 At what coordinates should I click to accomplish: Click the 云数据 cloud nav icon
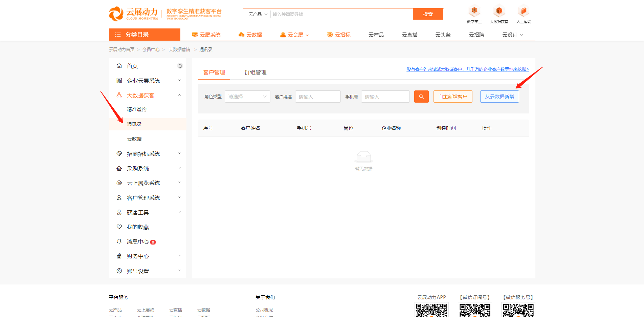241,35
